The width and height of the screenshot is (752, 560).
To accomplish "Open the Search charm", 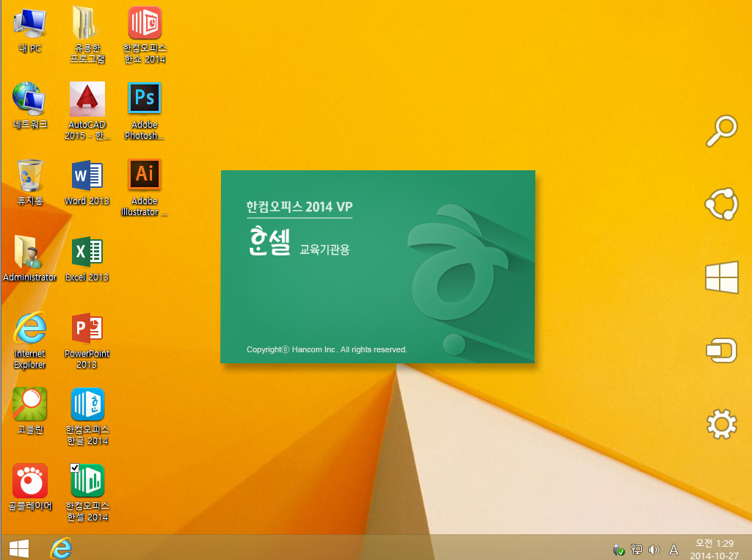I will tap(721, 131).
